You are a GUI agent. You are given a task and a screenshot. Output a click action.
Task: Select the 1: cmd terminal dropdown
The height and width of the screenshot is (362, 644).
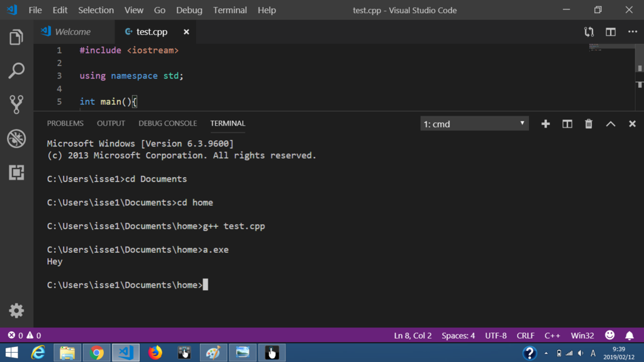coord(474,124)
